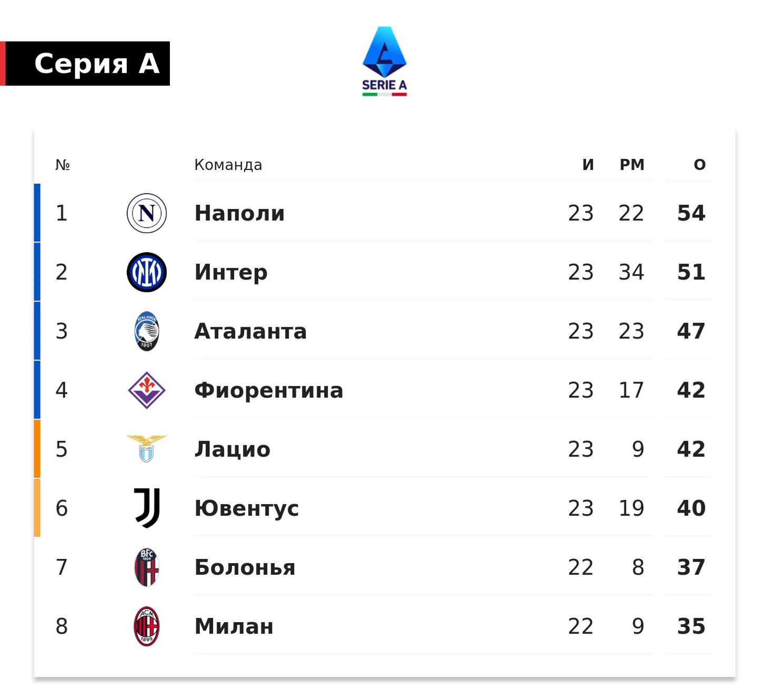Open the Наполи team name
The width and height of the screenshot is (768, 700).
pyautogui.click(x=240, y=213)
